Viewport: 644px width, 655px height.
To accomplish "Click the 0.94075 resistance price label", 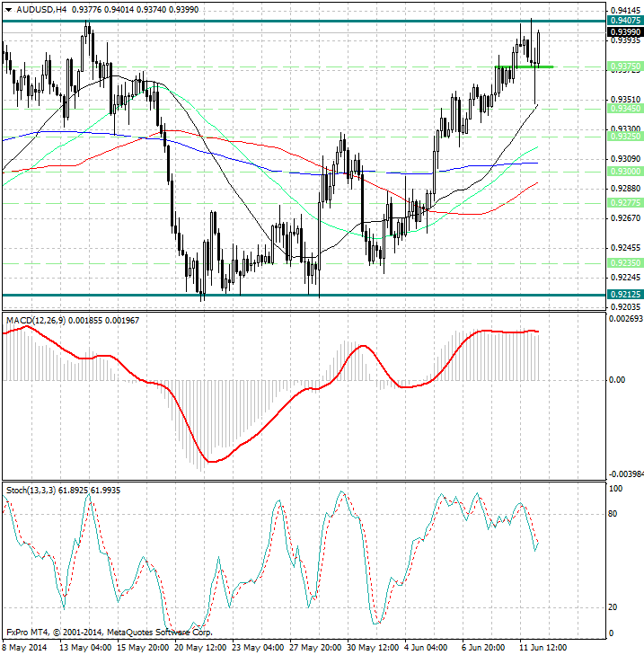I will point(624,20).
